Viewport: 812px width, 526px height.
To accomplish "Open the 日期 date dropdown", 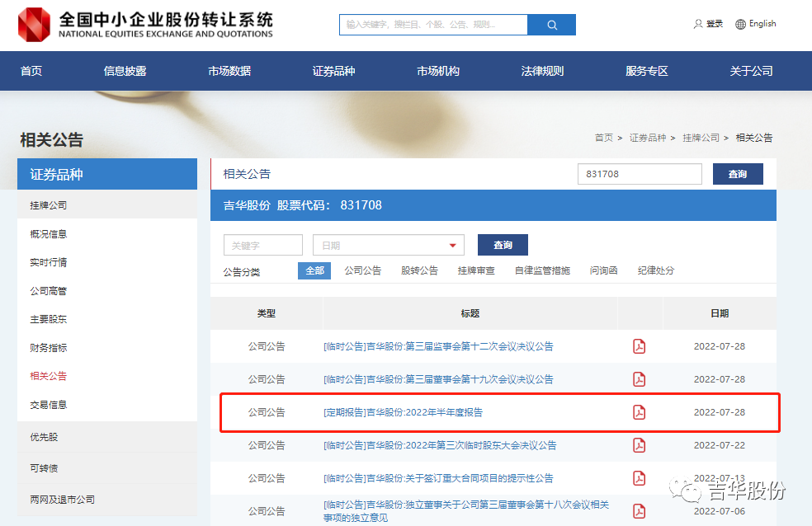I will [389, 245].
